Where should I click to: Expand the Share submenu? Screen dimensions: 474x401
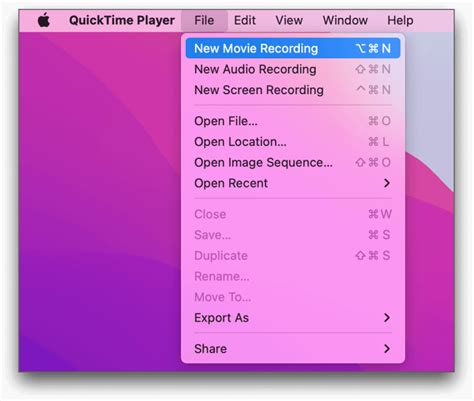293,349
